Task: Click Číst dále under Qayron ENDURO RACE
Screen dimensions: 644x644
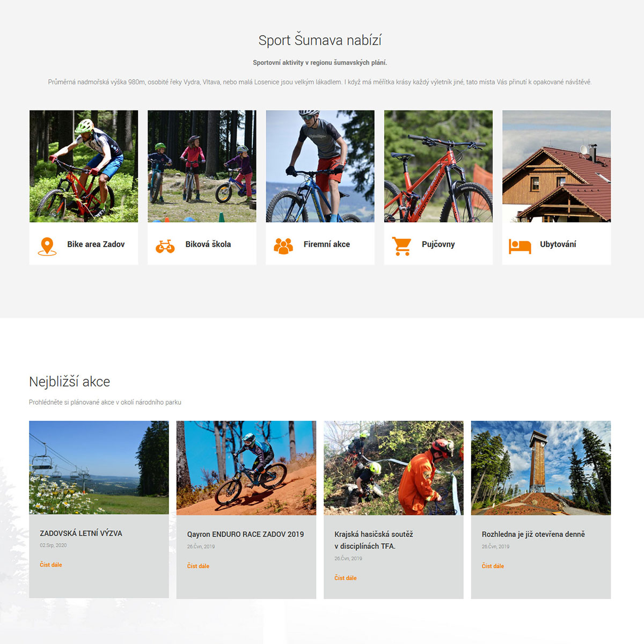Action: (x=198, y=566)
